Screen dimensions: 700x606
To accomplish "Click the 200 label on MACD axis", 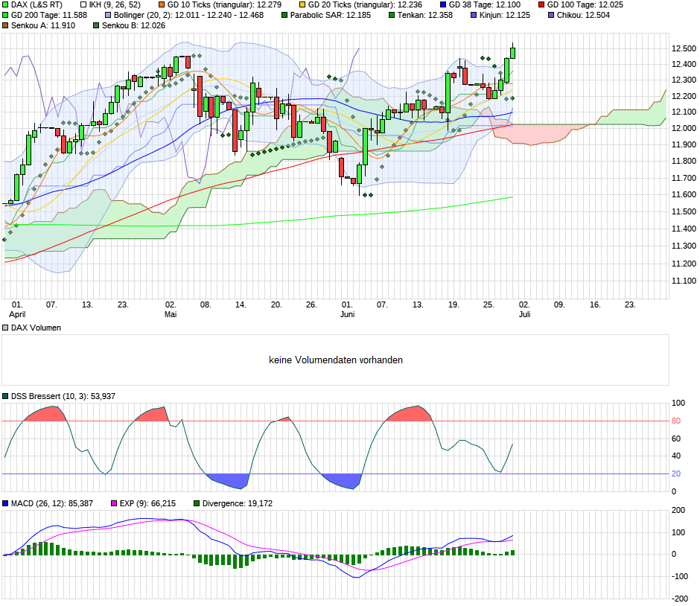I will click(678, 511).
